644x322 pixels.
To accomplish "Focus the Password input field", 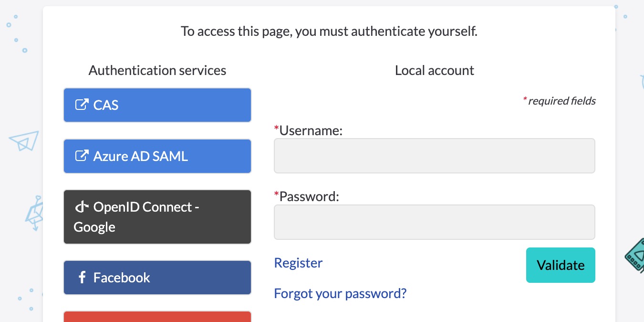I will click(x=435, y=222).
